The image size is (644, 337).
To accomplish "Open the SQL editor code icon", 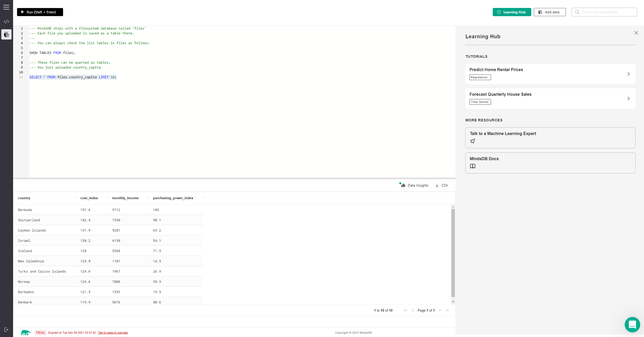I will coord(6,22).
